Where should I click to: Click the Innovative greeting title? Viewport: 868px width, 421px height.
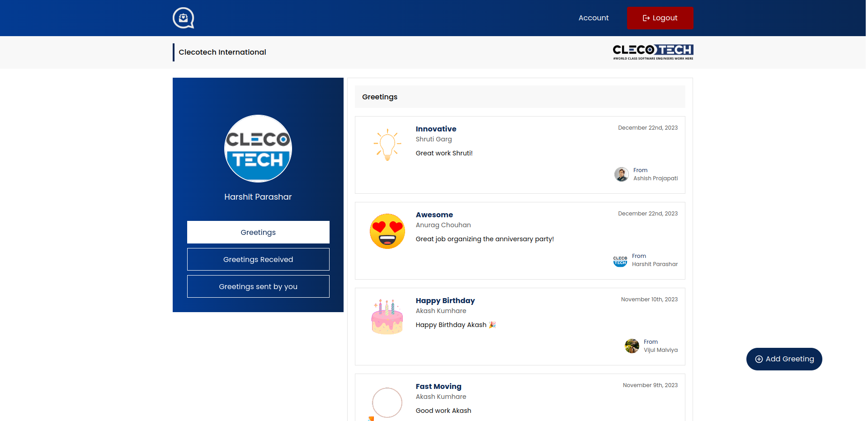(436, 129)
